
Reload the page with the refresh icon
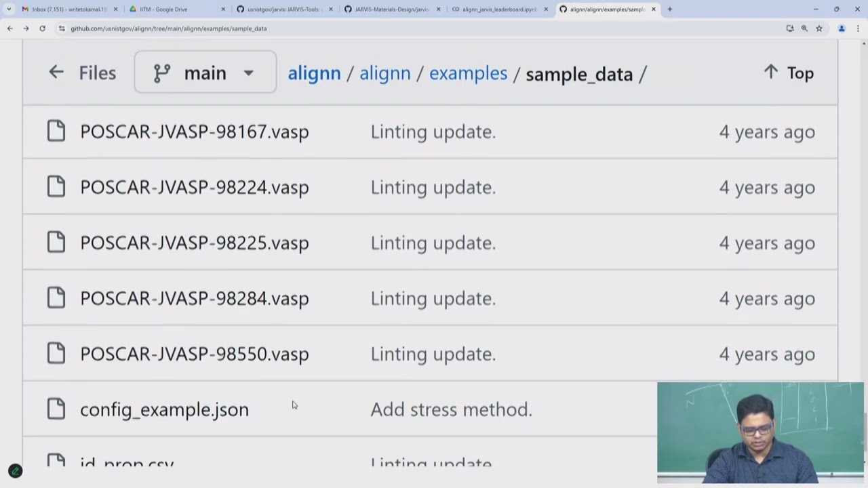(x=42, y=28)
